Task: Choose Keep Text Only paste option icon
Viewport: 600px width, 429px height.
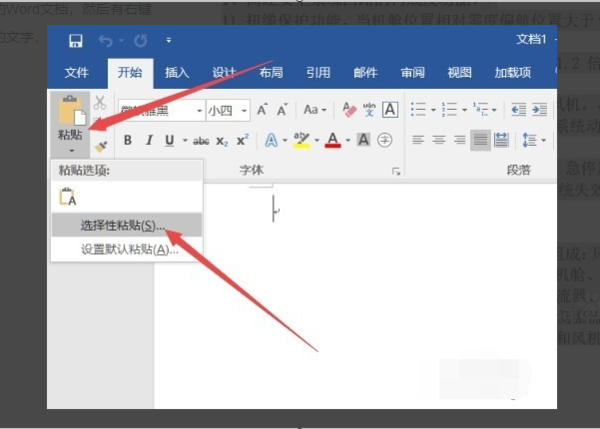Action: [x=68, y=197]
